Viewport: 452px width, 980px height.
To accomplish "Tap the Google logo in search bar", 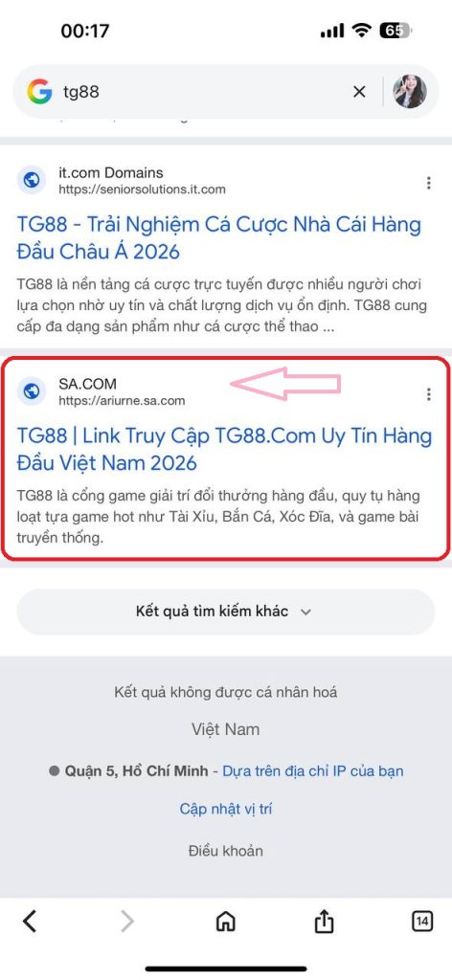I will pos(39,92).
